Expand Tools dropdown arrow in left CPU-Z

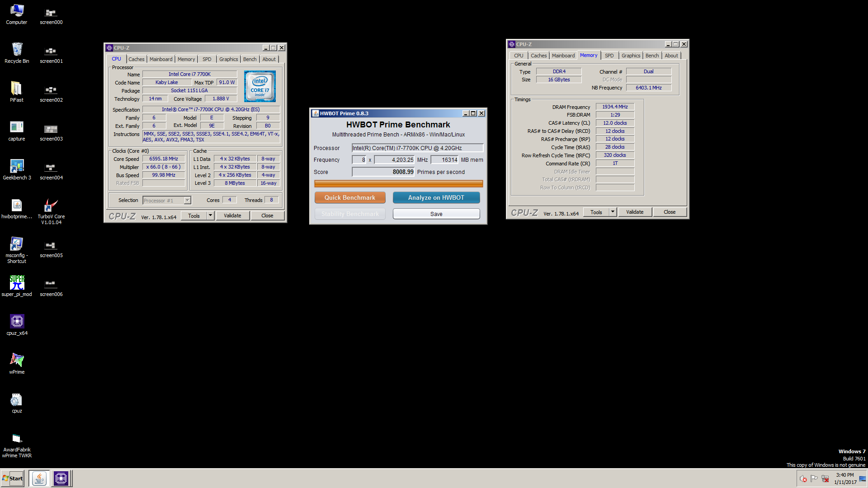210,216
